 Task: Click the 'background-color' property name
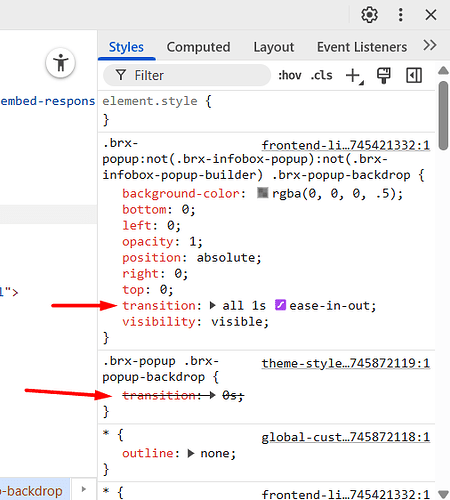tap(181, 193)
